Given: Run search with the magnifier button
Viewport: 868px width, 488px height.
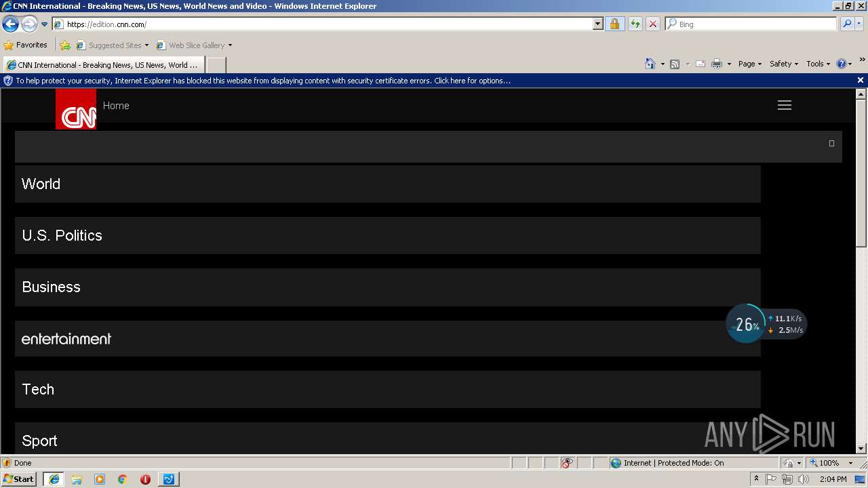Looking at the screenshot, I should [x=846, y=24].
